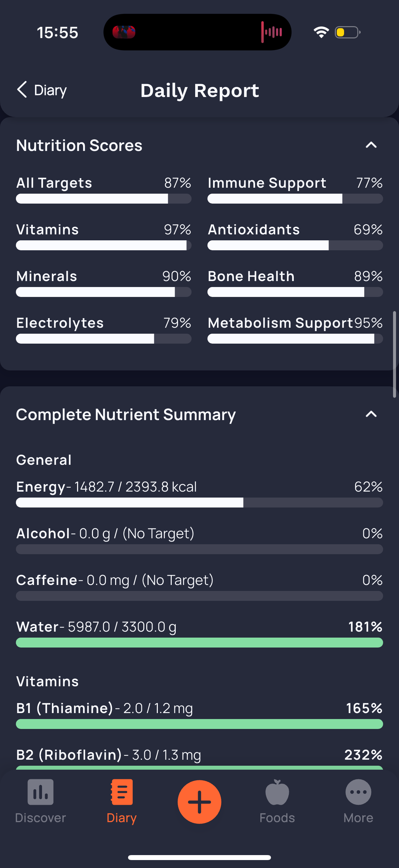Screen dimensions: 399x868
Task: Tap the Daily Report title
Action: [200, 90]
